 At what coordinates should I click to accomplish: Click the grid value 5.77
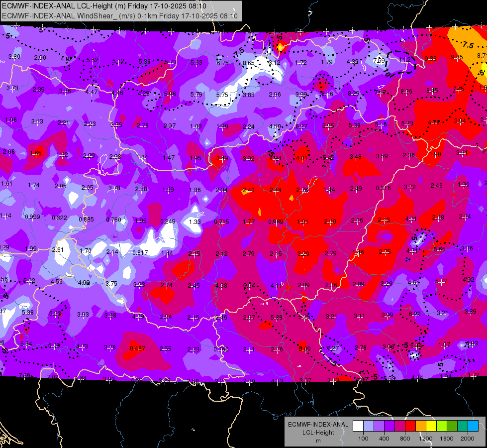click(441, 281)
